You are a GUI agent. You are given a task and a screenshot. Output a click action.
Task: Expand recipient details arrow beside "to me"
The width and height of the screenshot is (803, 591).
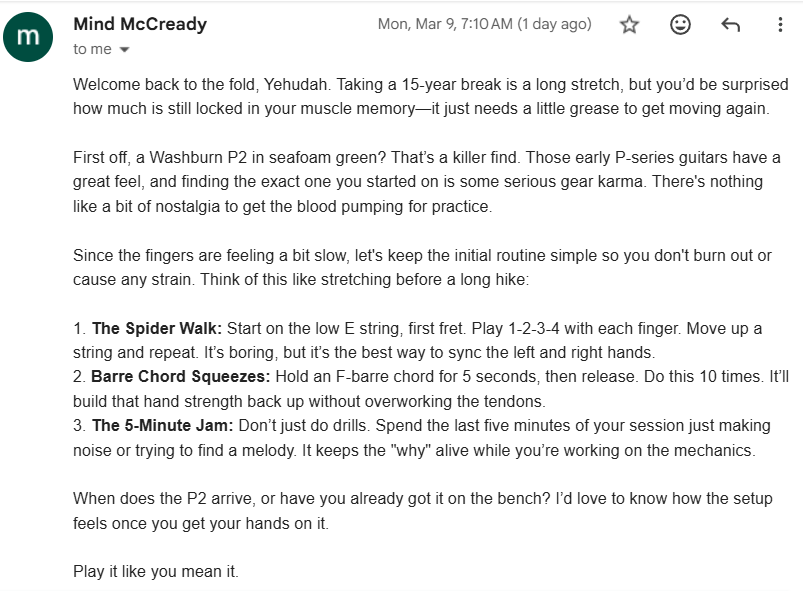pos(125,49)
